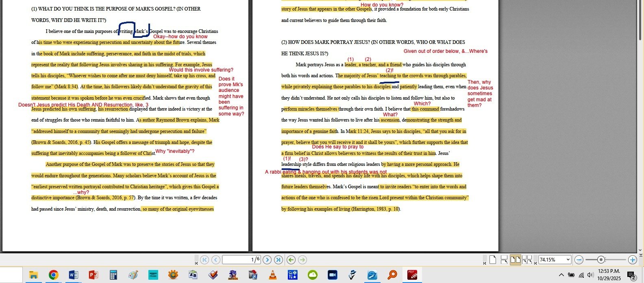Click the comment "Does He say to pray to"

338,147
